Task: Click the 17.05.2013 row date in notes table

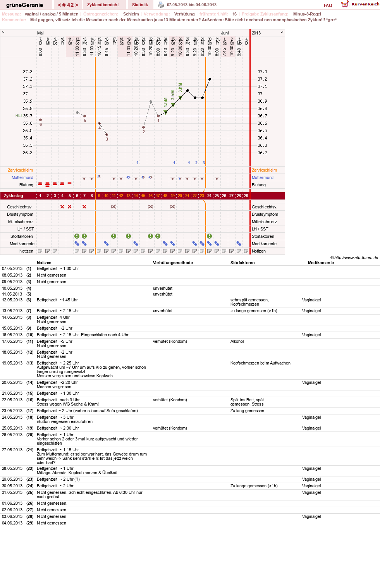Action: click(x=12, y=341)
